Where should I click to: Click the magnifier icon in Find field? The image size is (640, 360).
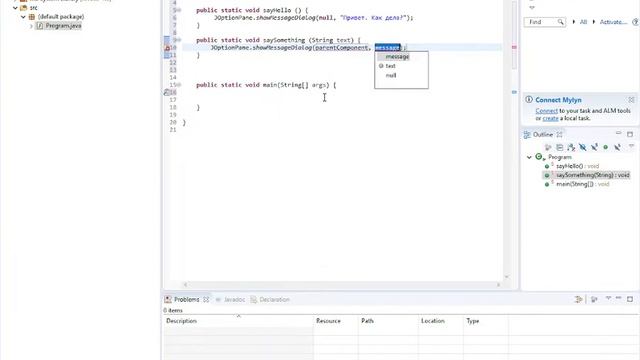[x=561, y=22]
